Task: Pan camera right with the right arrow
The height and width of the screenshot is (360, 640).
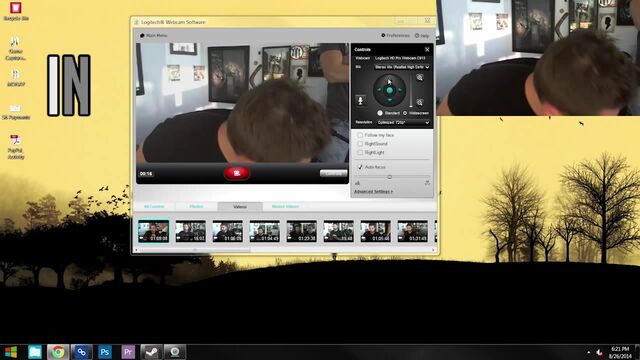Action: tap(400, 90)
